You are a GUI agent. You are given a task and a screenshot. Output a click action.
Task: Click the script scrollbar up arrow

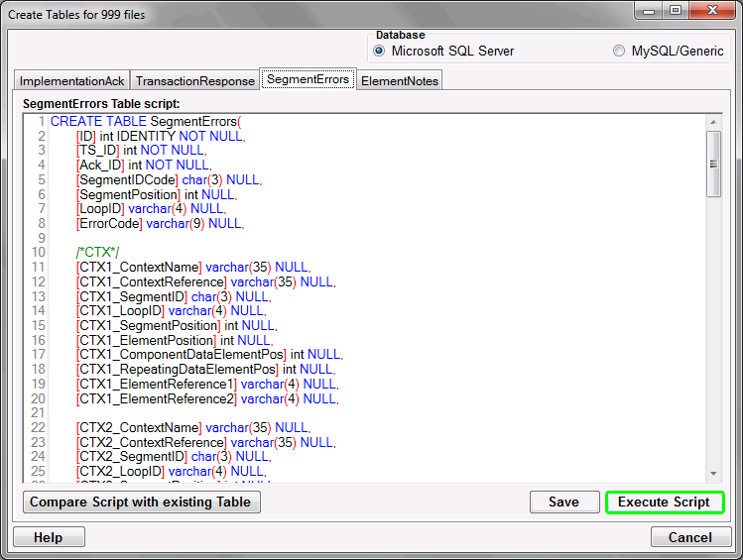point(713,122)
